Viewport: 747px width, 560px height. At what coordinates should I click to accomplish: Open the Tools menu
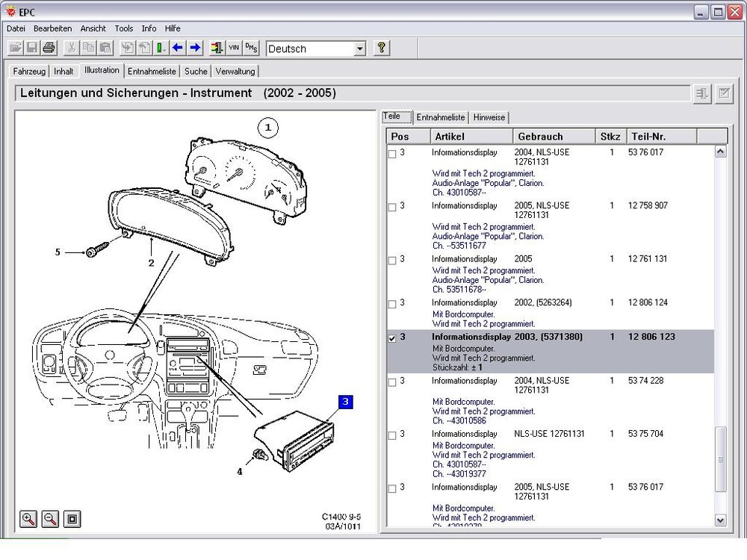coord(124,28)
